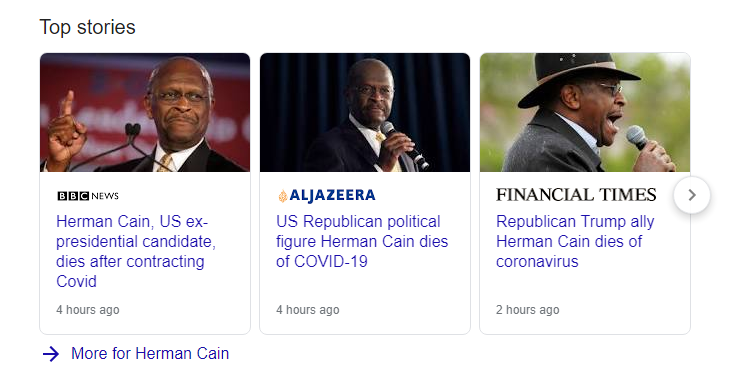This screenshot has height=390, width=729.
Task: Click Al Jazeera story thumbnail with dark curtain
Action: click(365, 112)
